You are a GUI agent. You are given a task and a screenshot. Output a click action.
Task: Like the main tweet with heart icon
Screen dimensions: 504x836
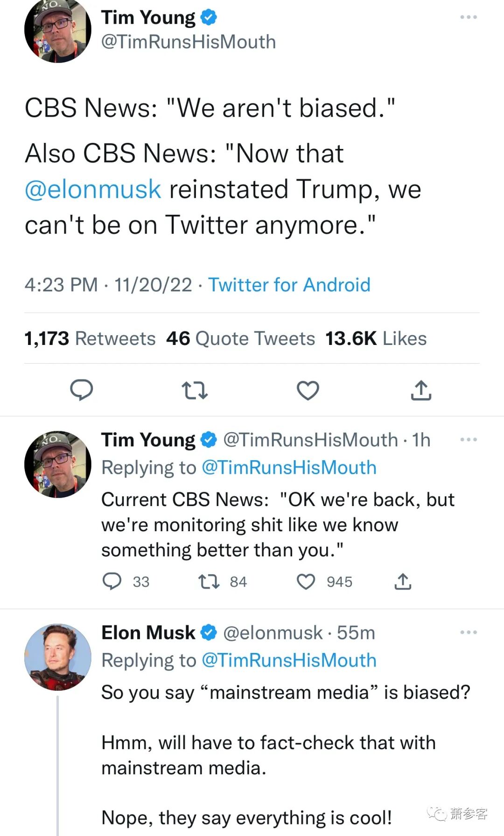308,390
